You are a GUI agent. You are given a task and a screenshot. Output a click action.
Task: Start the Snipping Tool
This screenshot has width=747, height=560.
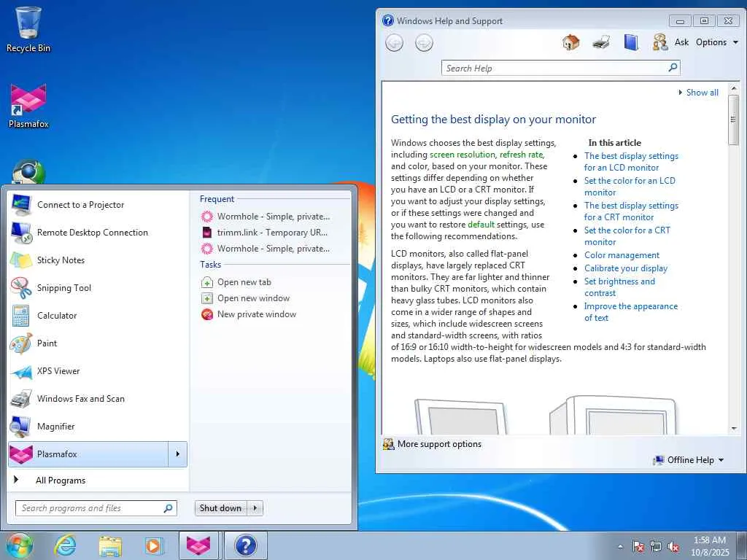click(98, 287)
